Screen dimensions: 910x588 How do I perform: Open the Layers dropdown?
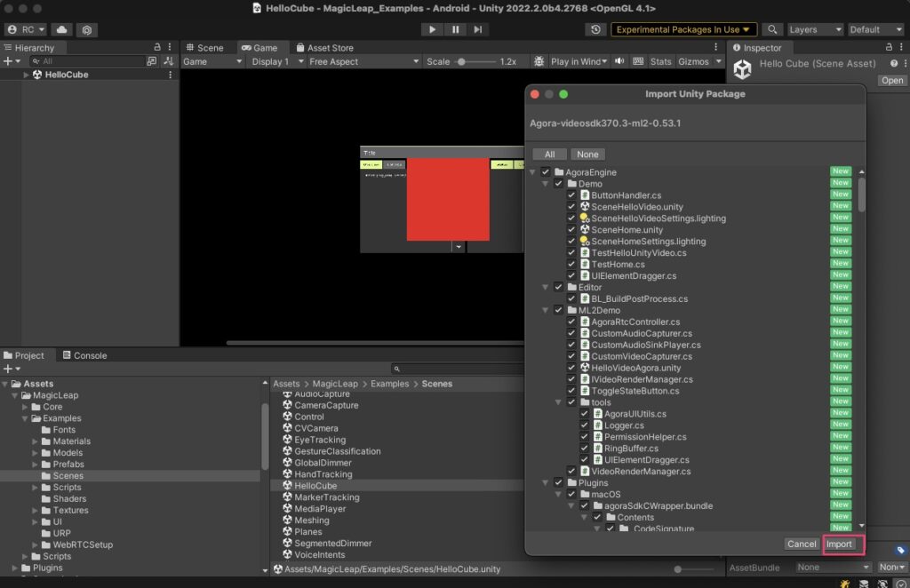click(x=815, y=29)
